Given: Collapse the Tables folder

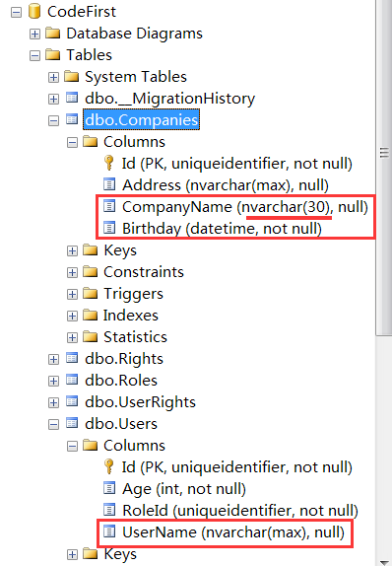Looking at the screenshot, I should point(34,56).
